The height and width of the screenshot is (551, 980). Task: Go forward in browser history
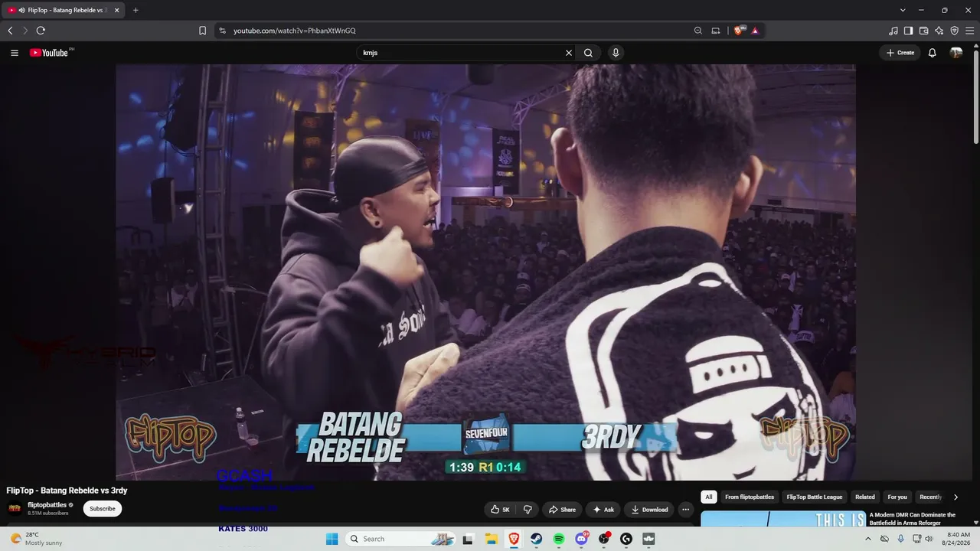coord(25,31)
